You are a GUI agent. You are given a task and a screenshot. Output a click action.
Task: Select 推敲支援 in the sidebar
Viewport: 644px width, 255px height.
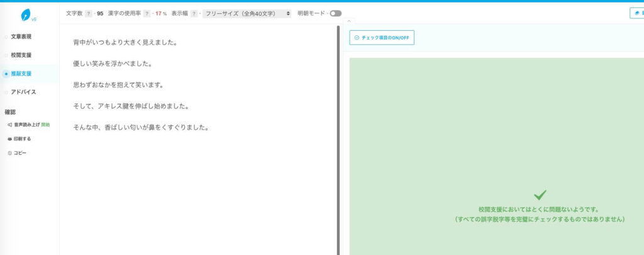click(x=21, y=74)
